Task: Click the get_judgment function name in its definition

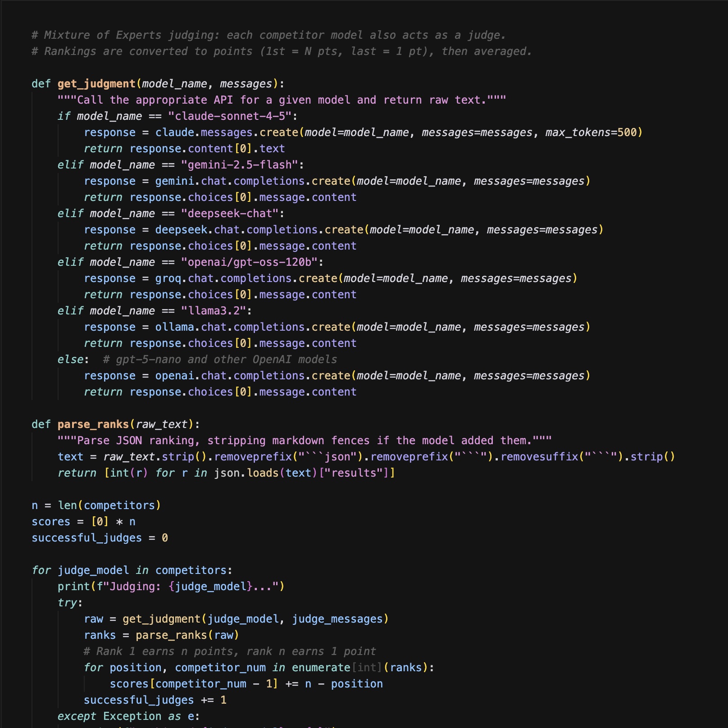Action: point(96,84)
